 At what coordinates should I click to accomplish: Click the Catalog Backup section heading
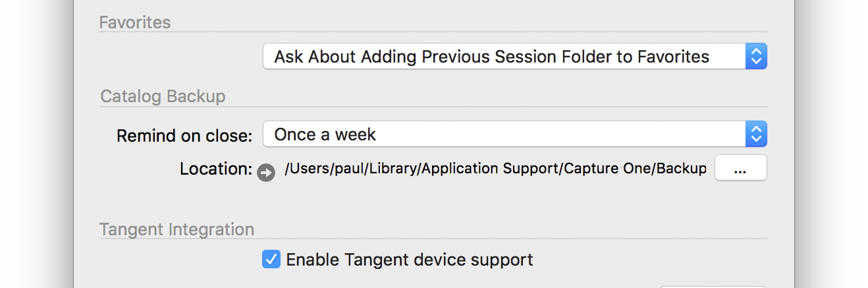coord(163,96)
